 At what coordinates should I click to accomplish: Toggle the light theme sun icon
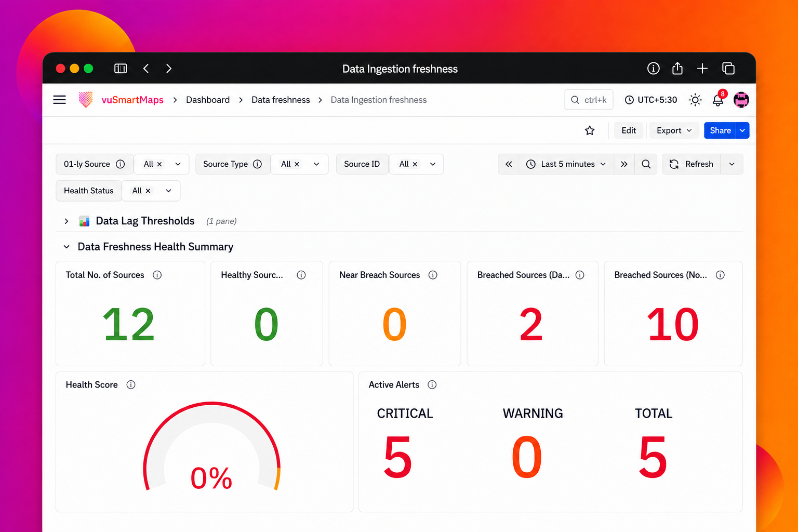pos(695,100)
